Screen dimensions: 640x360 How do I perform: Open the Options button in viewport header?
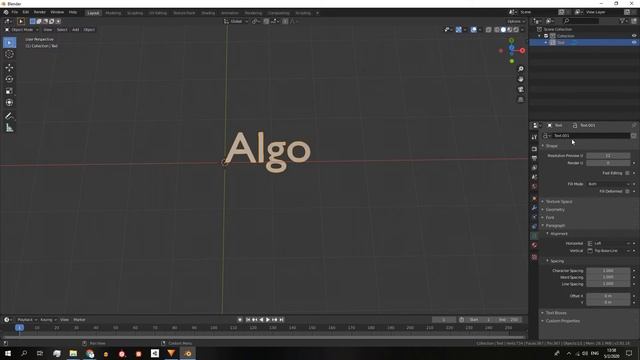point(516,21)
